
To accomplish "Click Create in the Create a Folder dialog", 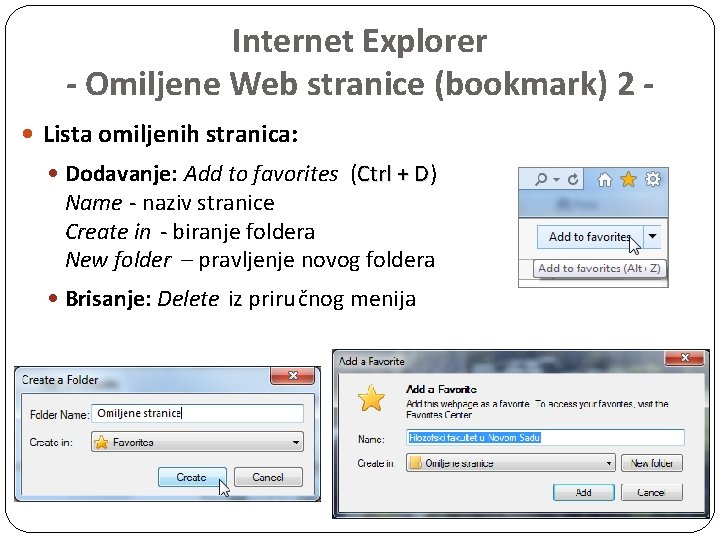I will click(x=192, y=477).
